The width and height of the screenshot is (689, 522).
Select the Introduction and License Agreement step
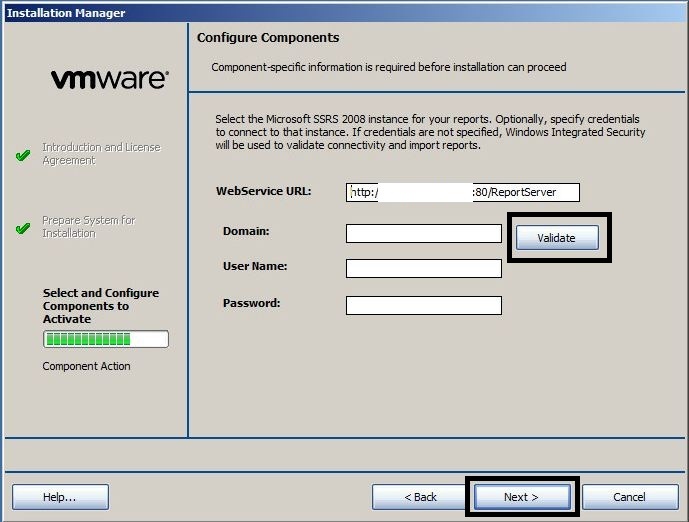pyautogui.click(x=100, y=153)
